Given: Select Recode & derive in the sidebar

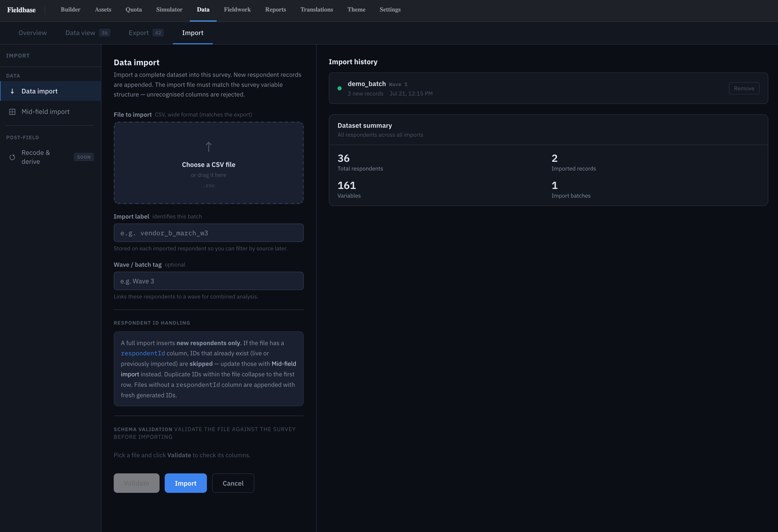Looking at the screenshot, I should click(x=50, y=157).
